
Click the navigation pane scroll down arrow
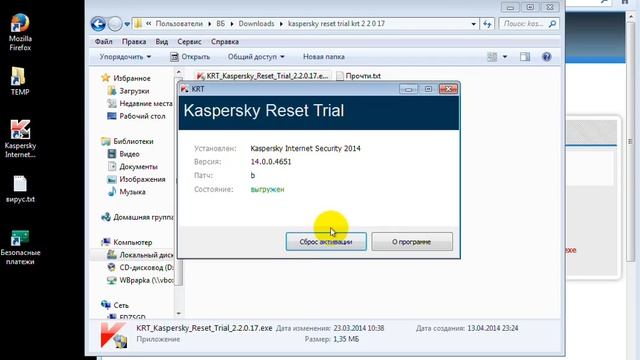[x=178, y=313]
